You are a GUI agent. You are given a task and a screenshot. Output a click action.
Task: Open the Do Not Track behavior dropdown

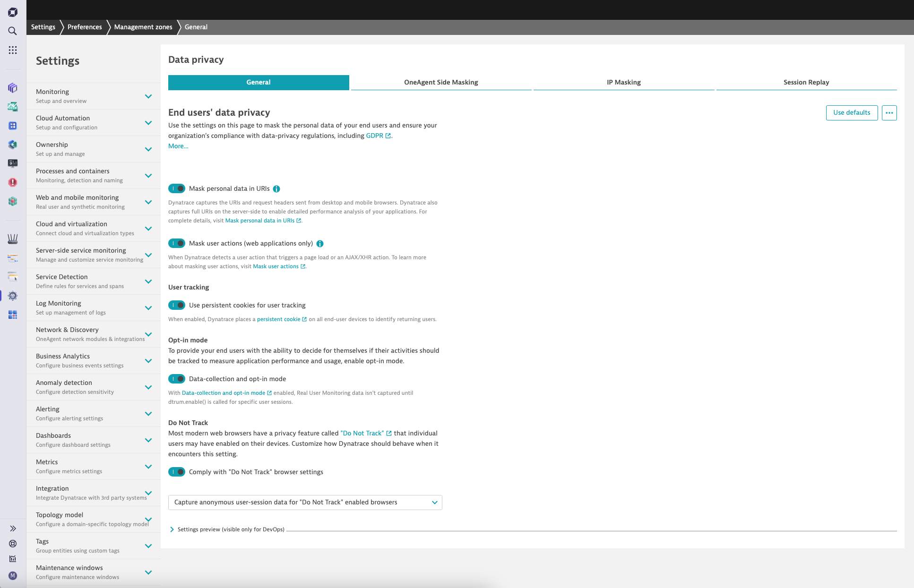click(305, 502)
